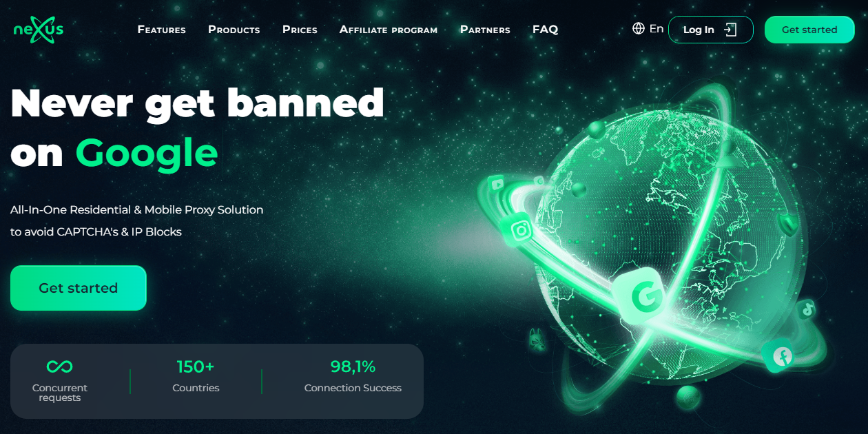Click the globe language icon

(639, 29)
